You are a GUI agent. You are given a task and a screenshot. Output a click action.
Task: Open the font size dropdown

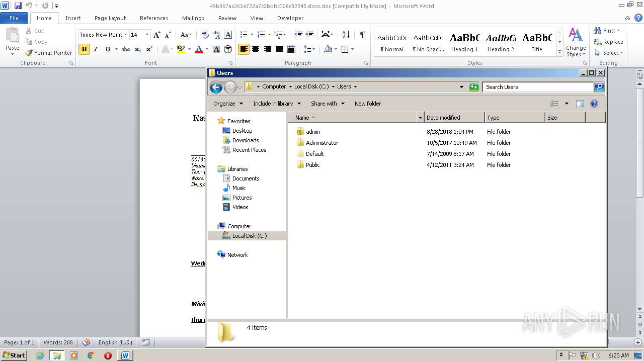tap(147, 35)
